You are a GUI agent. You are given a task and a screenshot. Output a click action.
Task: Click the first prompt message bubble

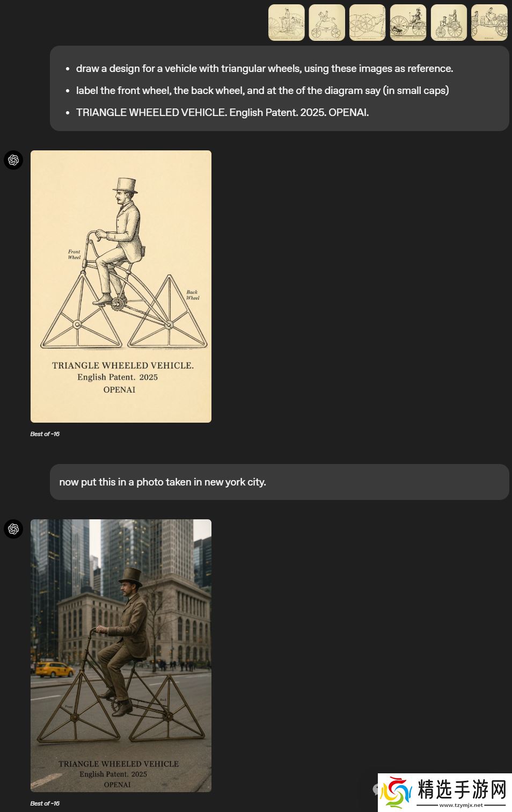280,88
